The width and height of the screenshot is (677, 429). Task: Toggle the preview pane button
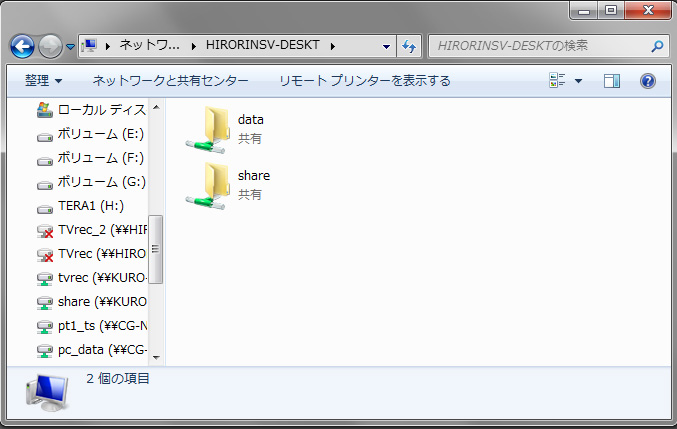click(x=612, y=81)
